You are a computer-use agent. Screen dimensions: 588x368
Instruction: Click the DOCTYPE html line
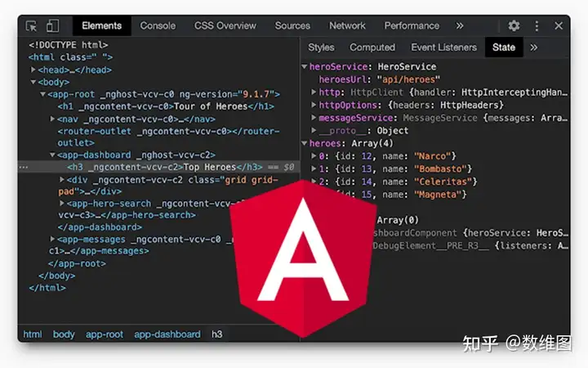point(69,45)
